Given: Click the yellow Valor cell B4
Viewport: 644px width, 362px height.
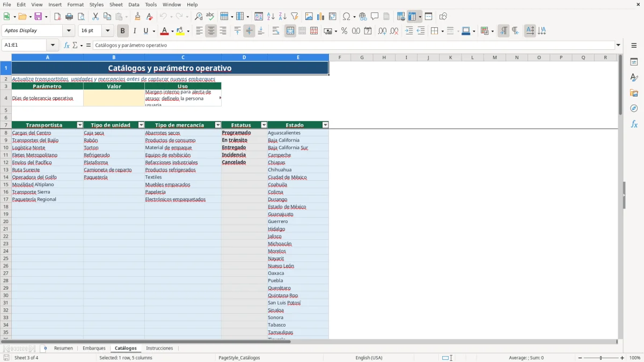Looking at the screenshot, I should pos(114,98).
